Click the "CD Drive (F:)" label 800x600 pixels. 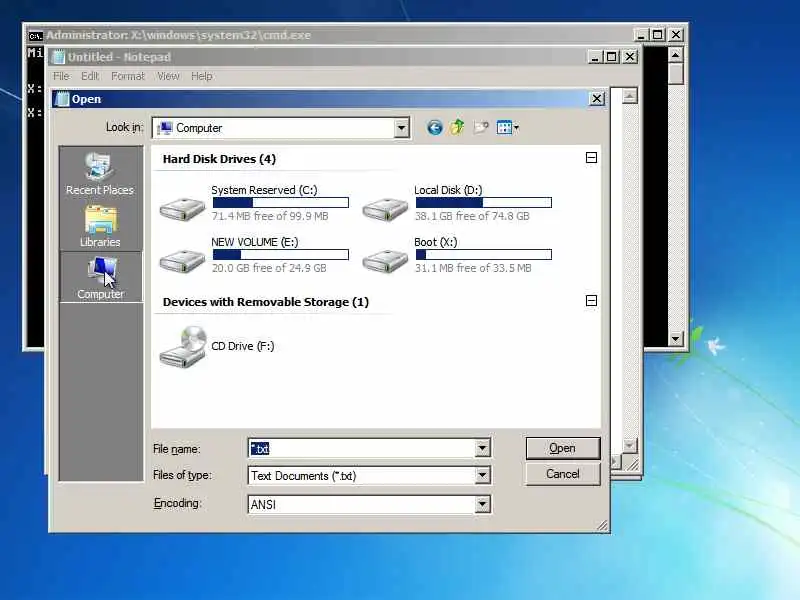coord(243,346)
